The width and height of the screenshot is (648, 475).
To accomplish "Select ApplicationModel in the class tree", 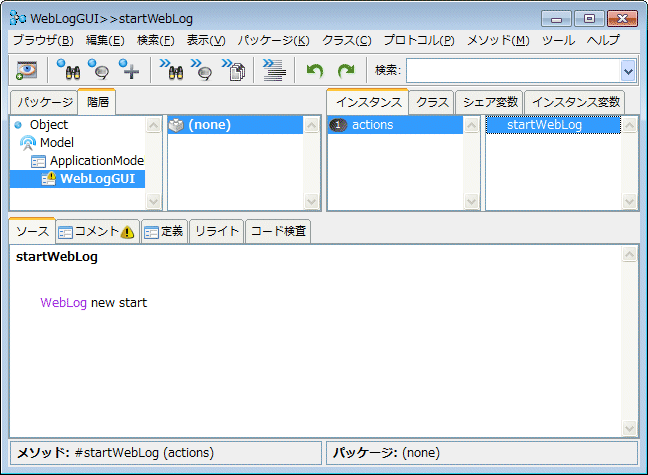I will pyautogui.click(x=97, y=160).
